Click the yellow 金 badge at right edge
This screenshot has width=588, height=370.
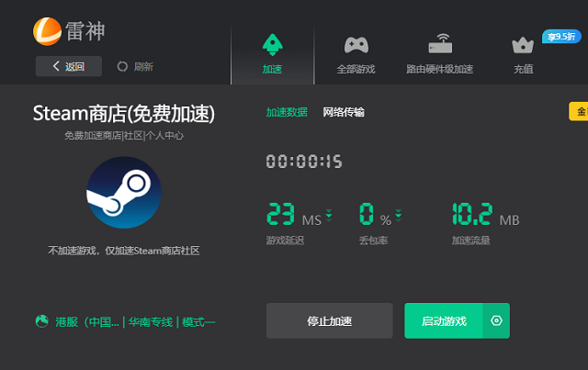(x=579, y=111)
